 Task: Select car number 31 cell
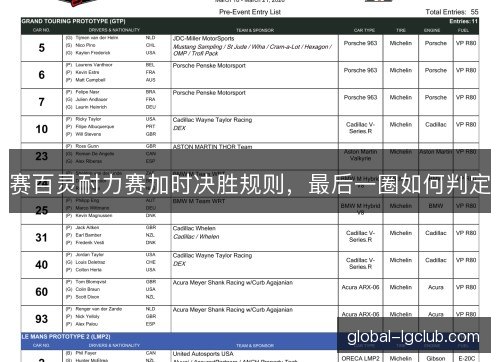[42, 238]
